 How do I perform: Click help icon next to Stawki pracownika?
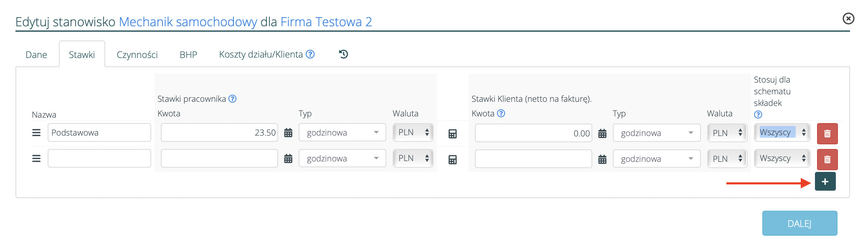click(233, 99)
